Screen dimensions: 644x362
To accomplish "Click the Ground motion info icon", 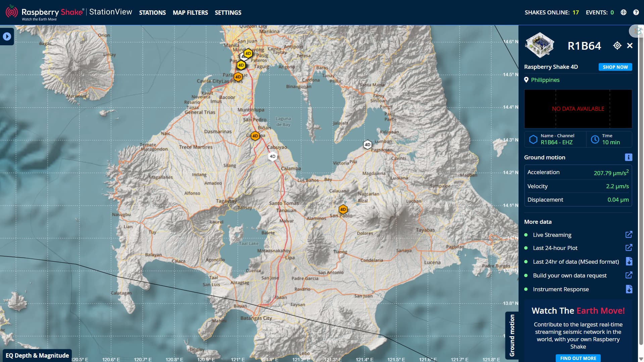I will coord(628,157).
